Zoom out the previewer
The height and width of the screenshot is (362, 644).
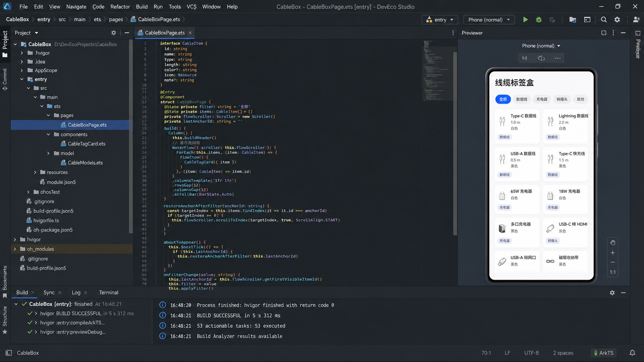(x=612, y=262)
